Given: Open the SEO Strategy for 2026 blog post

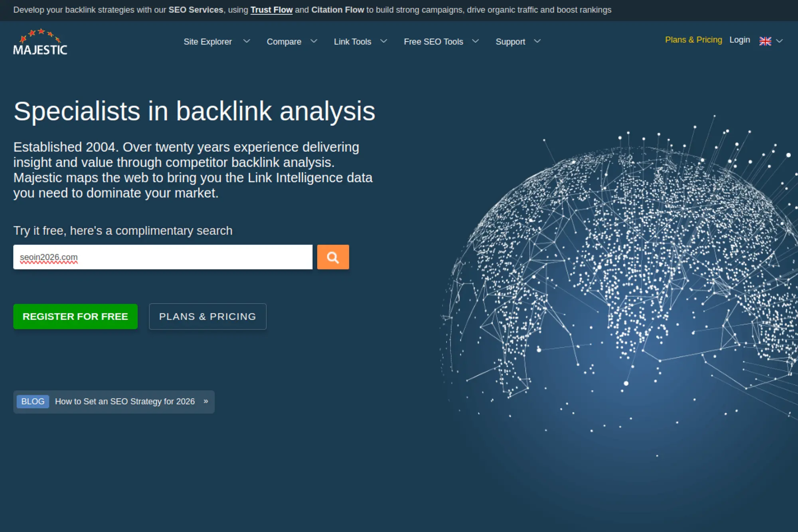Looking at the screenshot, I should [x=125, y=401].
